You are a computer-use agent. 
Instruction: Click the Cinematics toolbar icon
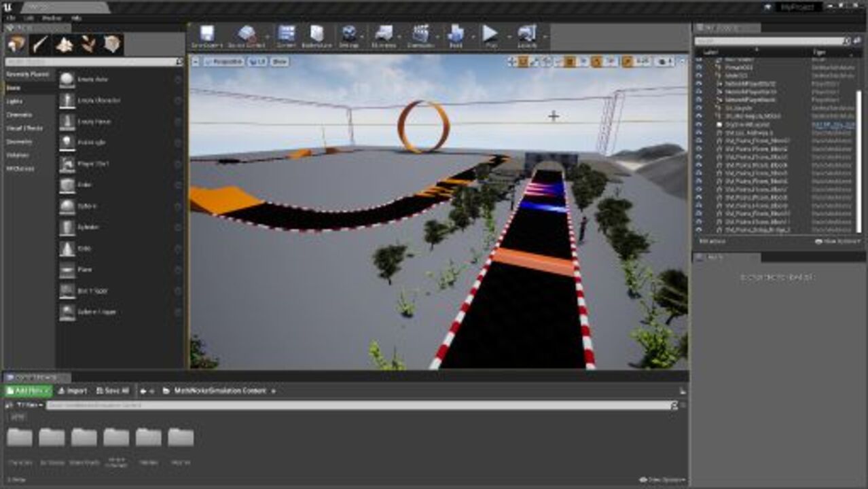point(421,36)
